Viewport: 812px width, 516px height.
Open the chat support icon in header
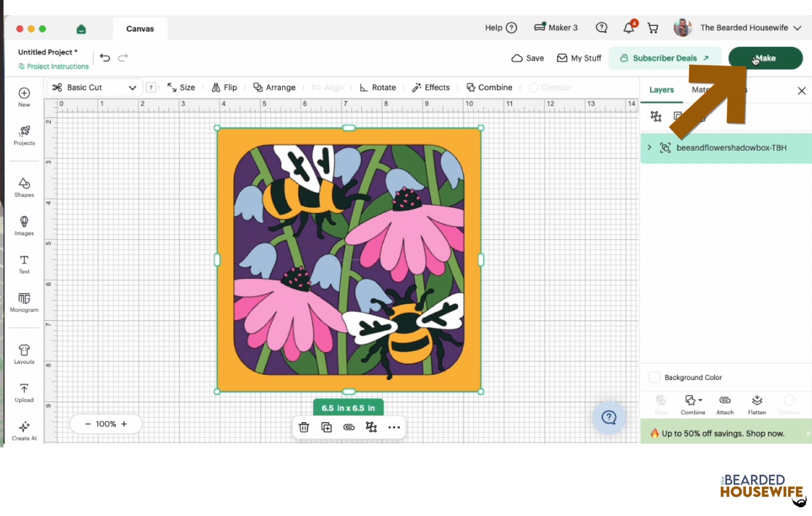[x=601, y=27]
